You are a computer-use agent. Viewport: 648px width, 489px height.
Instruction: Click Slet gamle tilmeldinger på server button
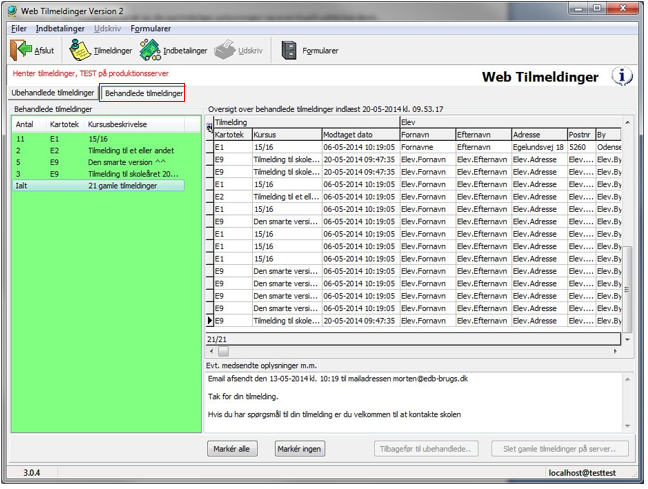pos(560,449)
